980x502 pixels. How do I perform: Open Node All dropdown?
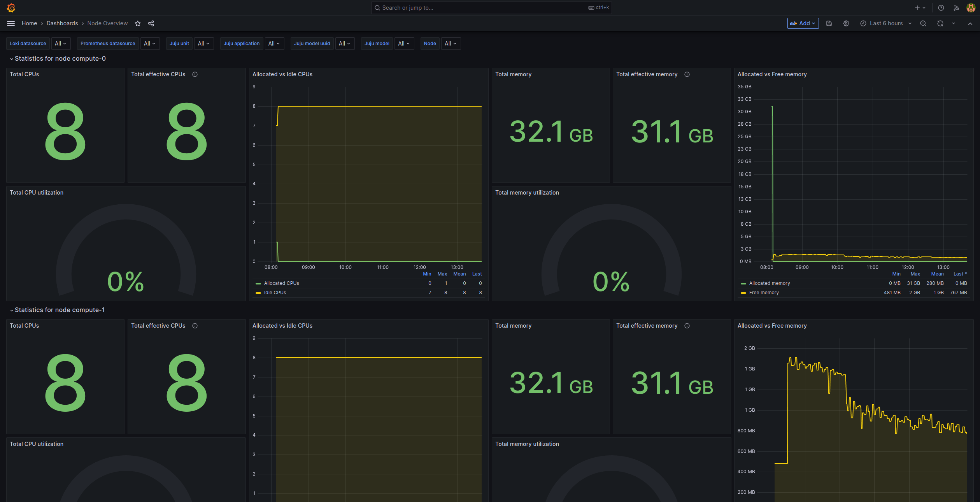click(451, 44)
